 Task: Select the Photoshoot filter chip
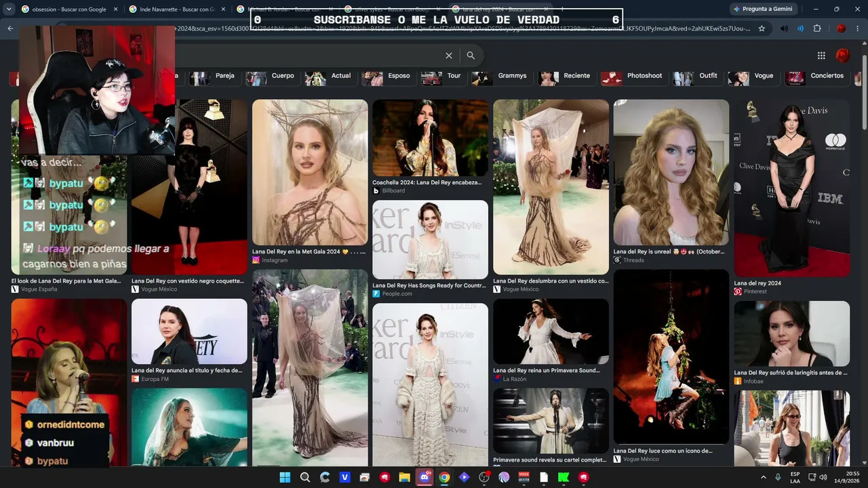pos(635,76)
